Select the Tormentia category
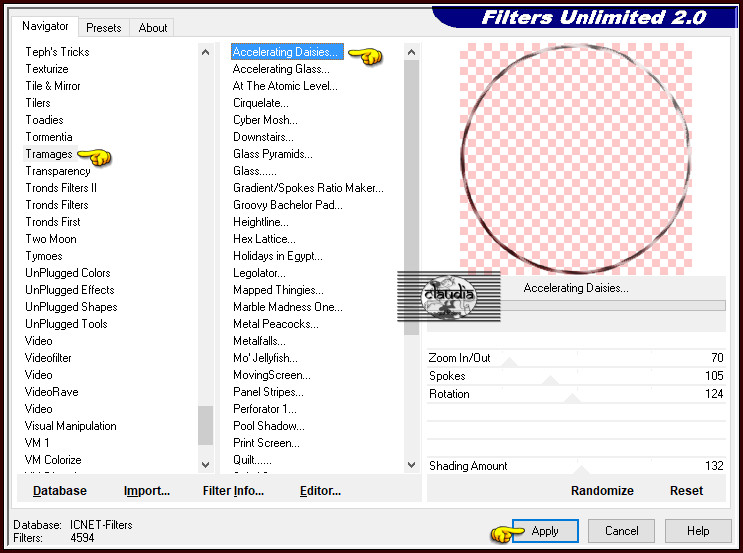Image resolution: width=743 pixels, height=553 pixels. (49, 137)
